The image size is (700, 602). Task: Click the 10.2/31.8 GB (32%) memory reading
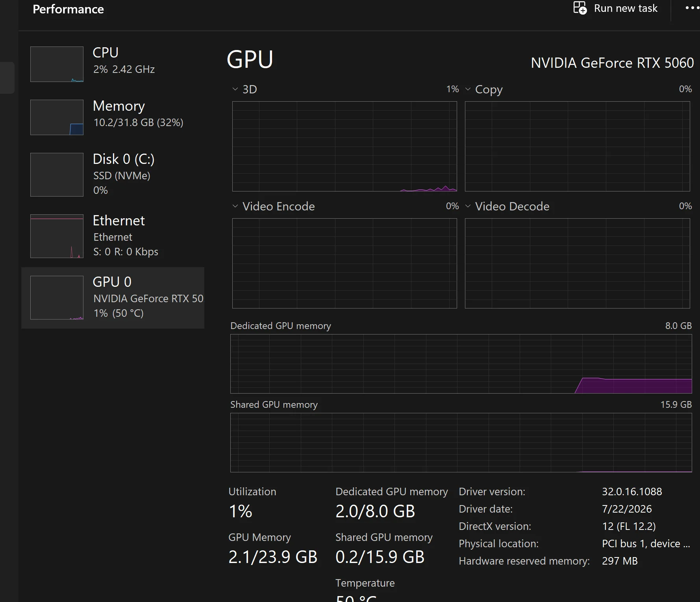pyautogui.click(x=138, y=123)
